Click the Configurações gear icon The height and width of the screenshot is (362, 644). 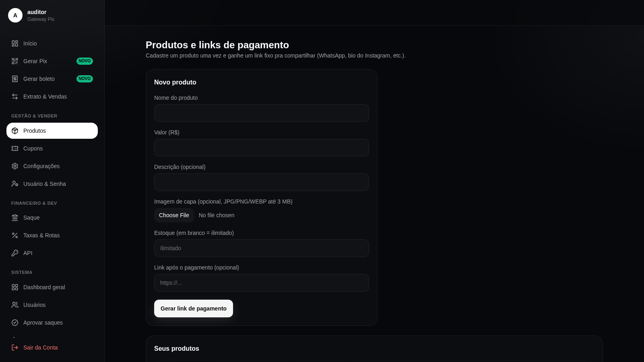(15, 166)
